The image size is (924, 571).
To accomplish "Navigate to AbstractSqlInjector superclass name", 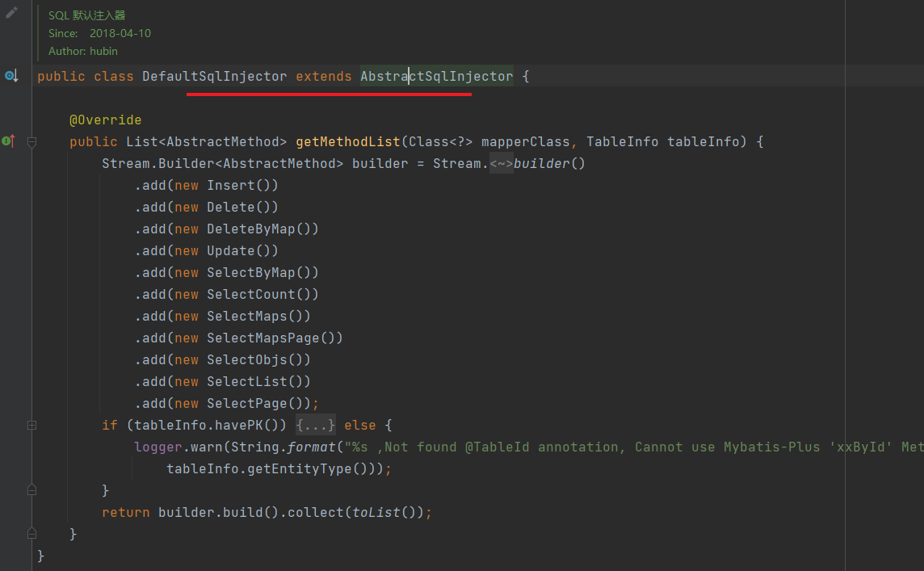I will [x=436, y=77].
